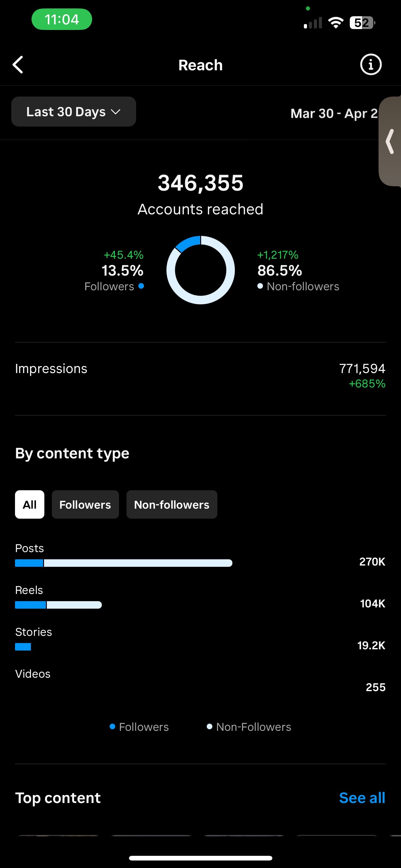401x868 pixels.
Task: Tap the Stories reach bar
Action: pyautogui.click(x=23, y=646)
